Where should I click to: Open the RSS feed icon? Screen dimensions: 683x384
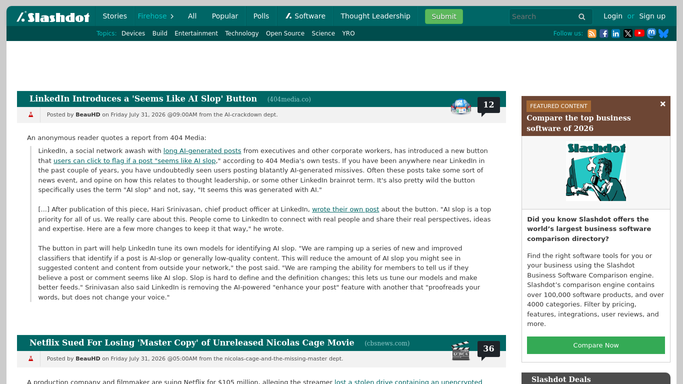tap(592, 34)
